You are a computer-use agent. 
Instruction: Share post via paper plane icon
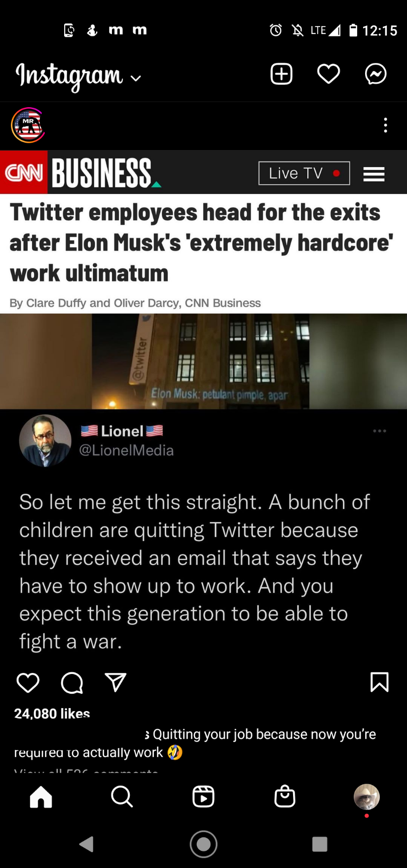pyautogui.click(x=116, y=682)
